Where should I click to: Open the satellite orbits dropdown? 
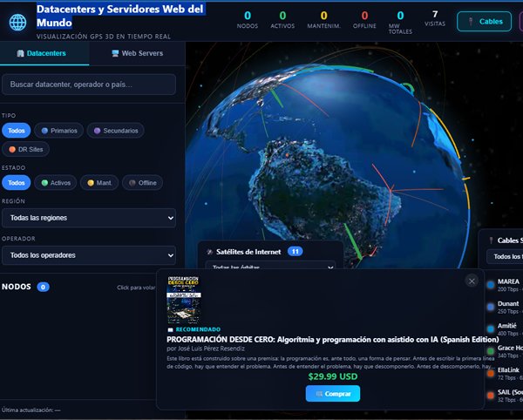tap(270, 266)
